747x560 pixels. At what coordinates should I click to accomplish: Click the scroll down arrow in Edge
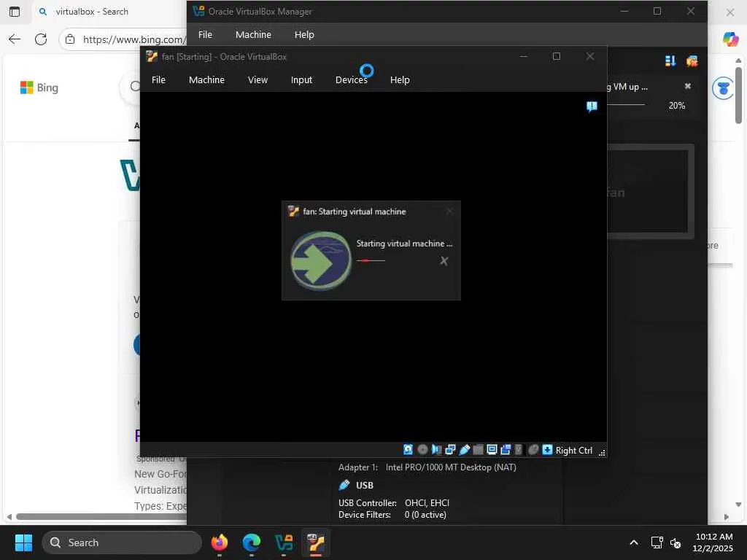[x=738, y=505]
